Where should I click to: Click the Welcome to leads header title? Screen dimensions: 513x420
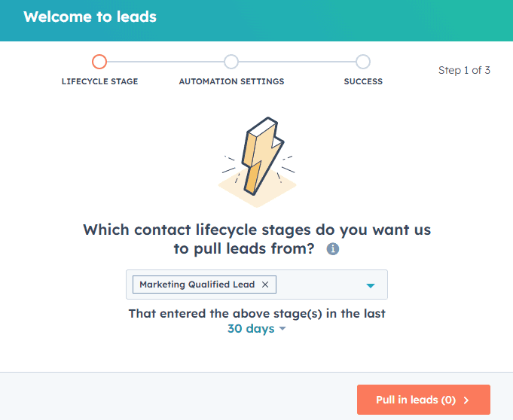[x=90, y=17]
